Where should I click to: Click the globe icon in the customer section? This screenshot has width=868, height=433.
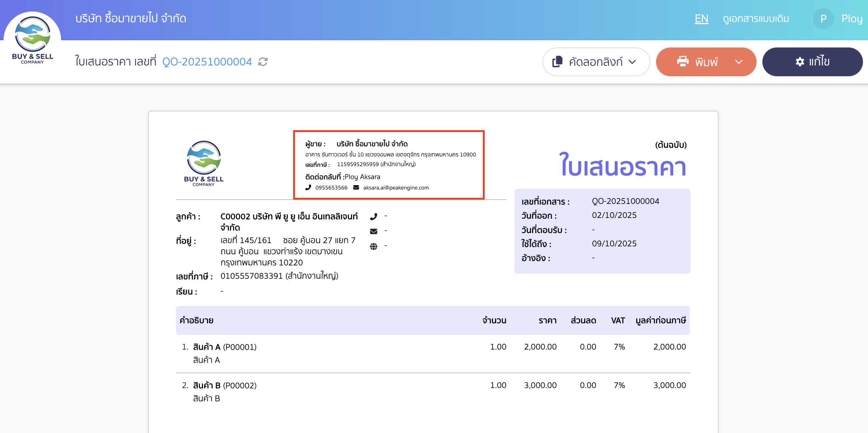pyautogui.click(x=374, y=246)
